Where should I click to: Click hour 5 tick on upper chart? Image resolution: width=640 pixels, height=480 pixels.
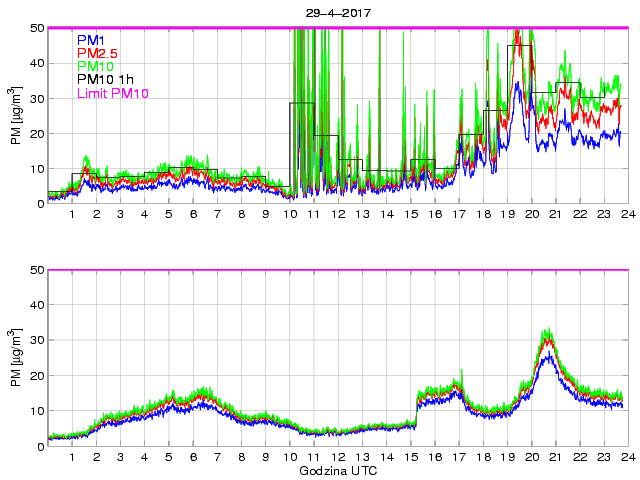point(168,214)
